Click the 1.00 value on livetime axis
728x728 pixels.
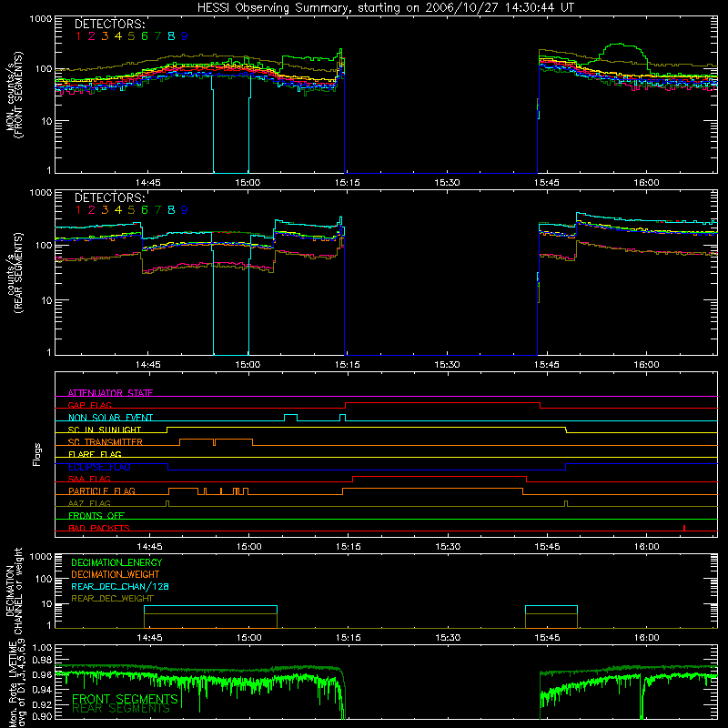coord(42,648)
